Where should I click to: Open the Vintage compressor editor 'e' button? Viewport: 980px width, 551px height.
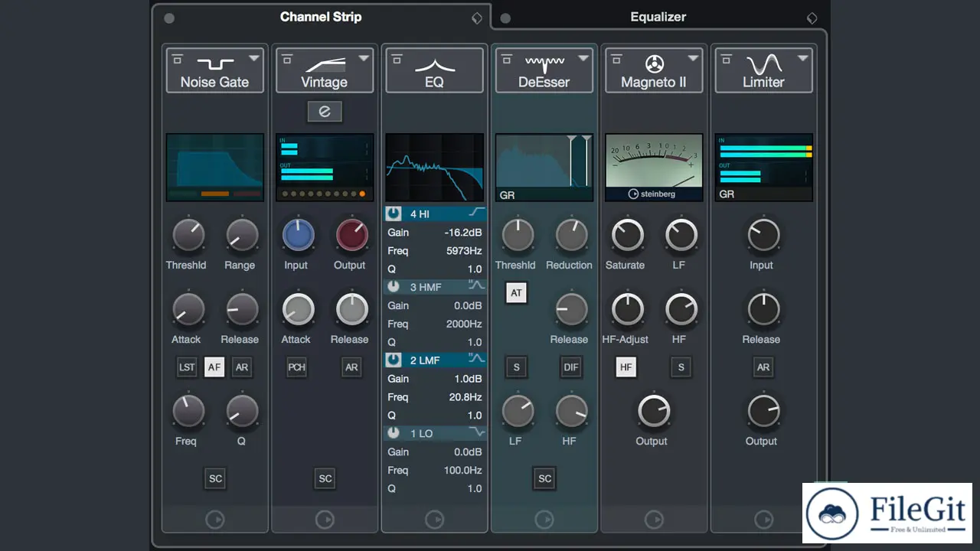coord(325,112)
